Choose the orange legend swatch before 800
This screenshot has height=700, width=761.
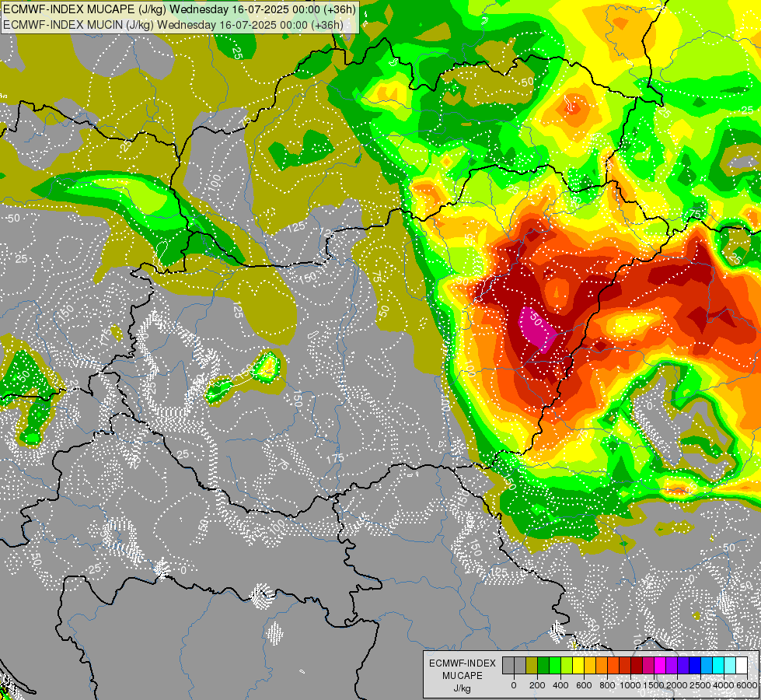(602, 666)
